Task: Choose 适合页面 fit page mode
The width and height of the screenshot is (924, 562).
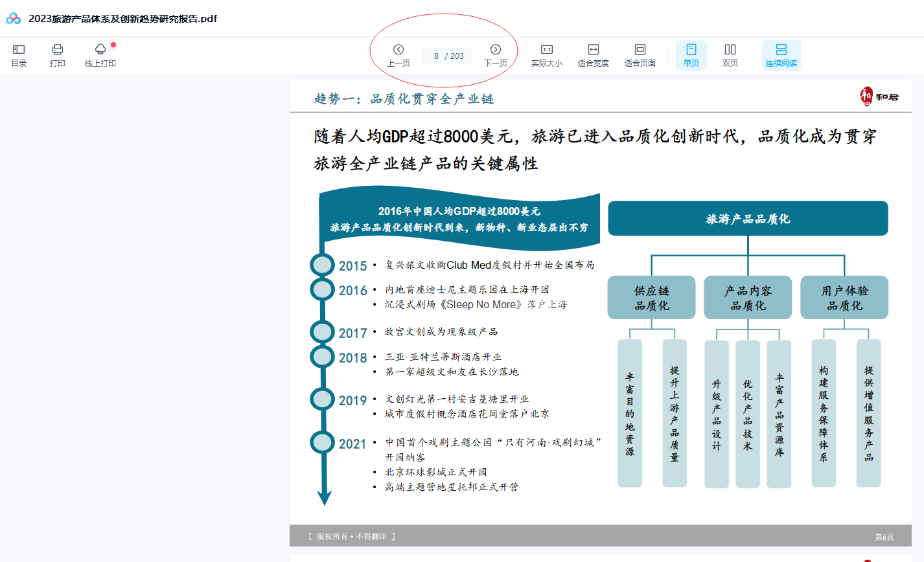Action: (640, 53)
